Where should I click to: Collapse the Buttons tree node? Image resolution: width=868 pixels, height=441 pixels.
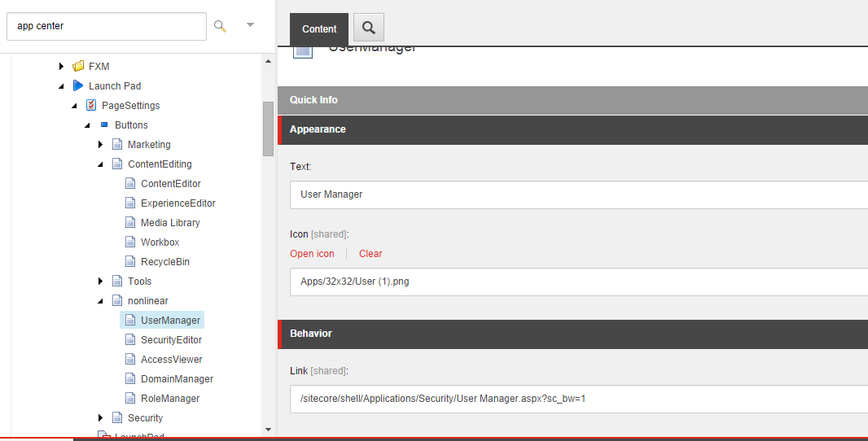click(x=87, y=125)
